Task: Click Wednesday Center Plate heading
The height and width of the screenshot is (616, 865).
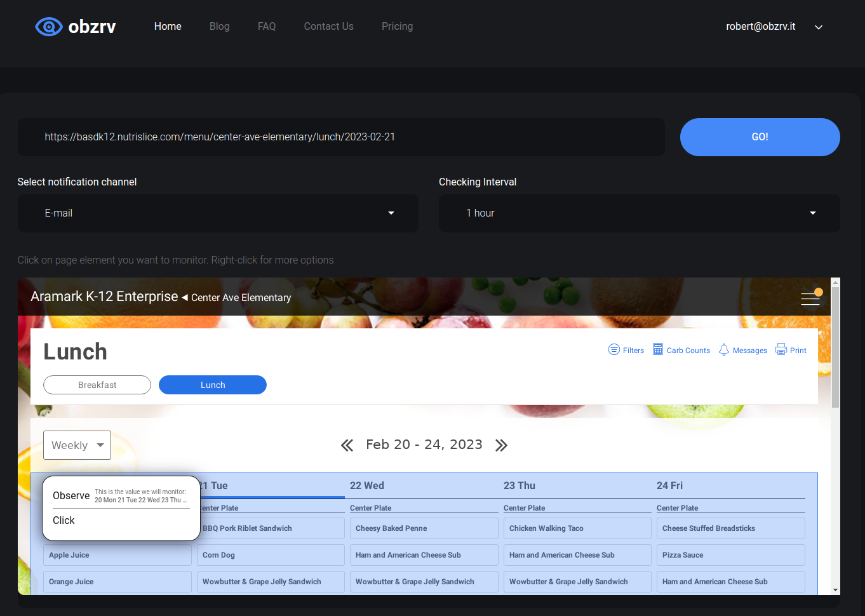Action: click(x=371, y=508)
